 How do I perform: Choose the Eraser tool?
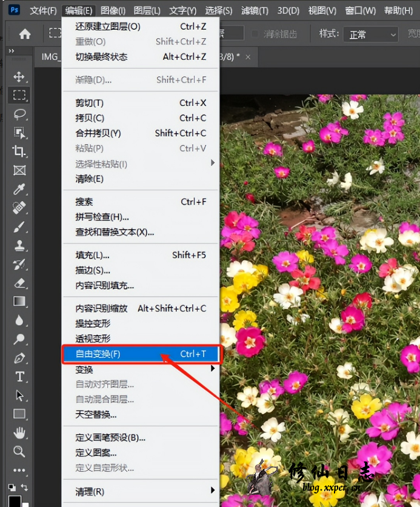click(x=19, y=282)
